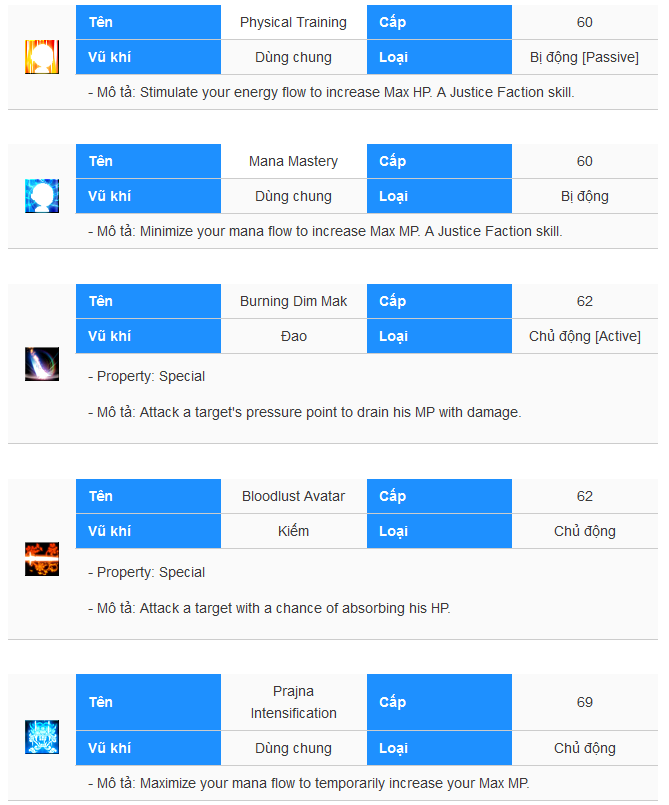Click the Burning Dim Mak name text

294,301
